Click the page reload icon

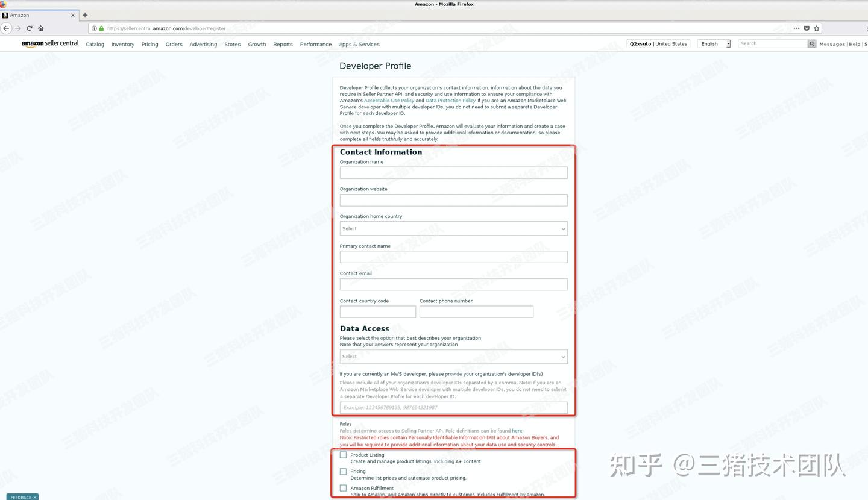pos(29,28)
